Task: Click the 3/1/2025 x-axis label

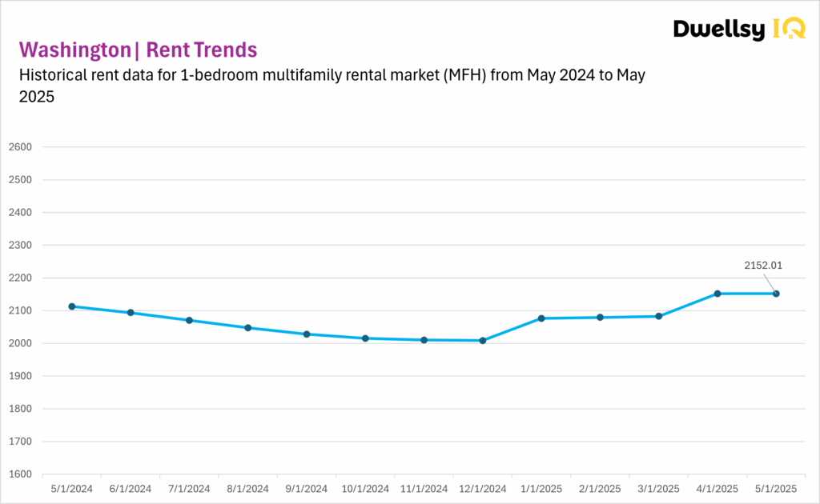Action: tap(658, 490)
